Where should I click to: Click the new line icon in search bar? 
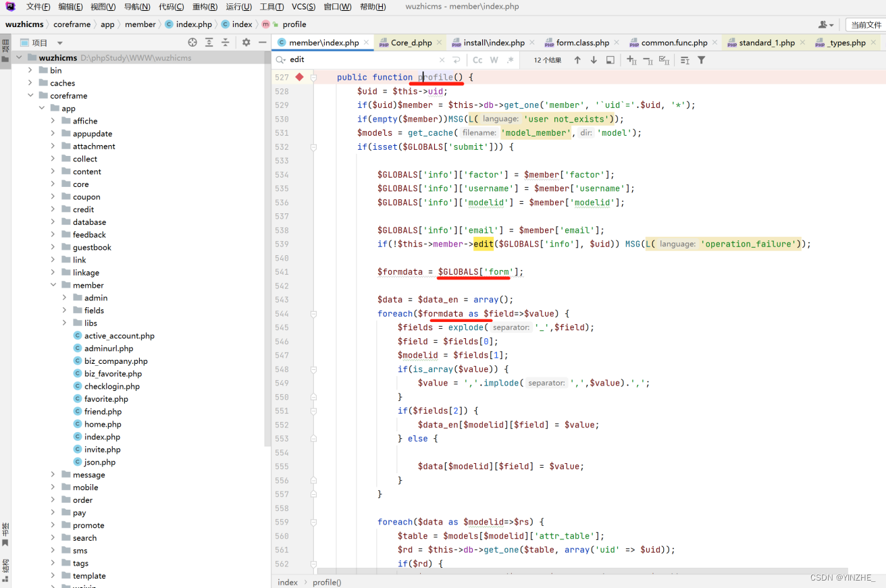[457, 60]
